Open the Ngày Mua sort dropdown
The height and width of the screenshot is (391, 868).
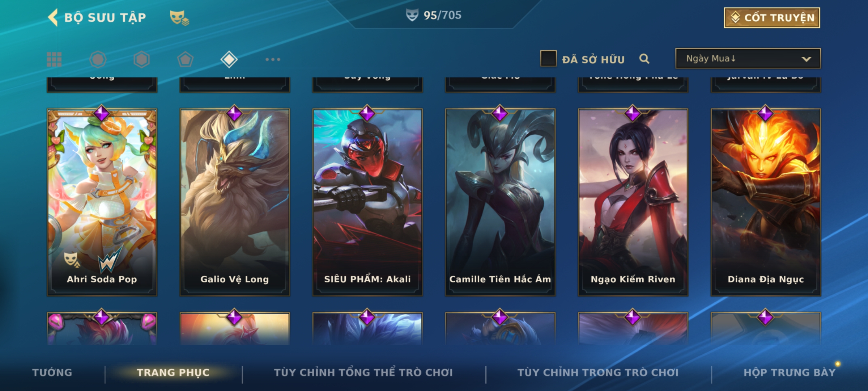[x=748, y=58]
